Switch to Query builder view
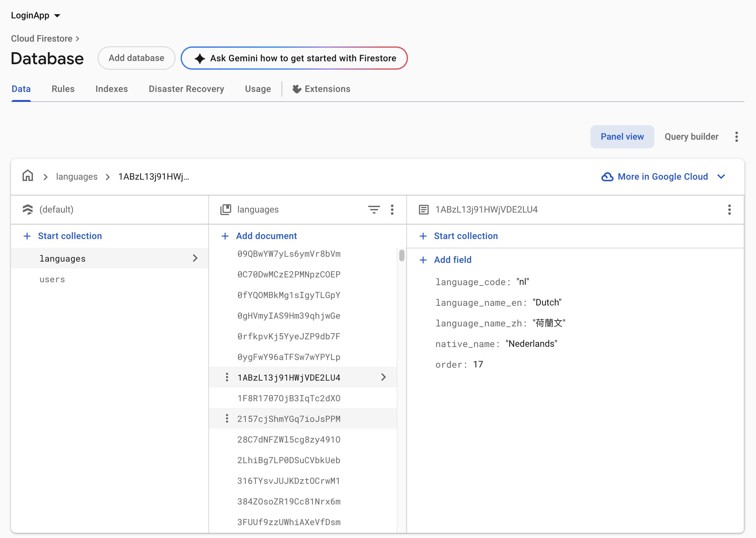 [691, 136]
